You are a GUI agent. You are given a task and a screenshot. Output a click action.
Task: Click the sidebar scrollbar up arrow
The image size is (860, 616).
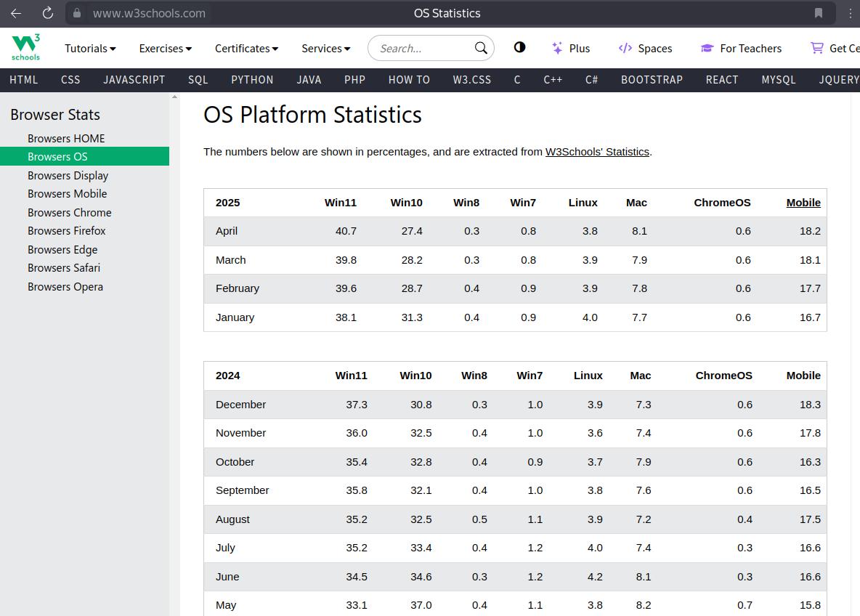[174, 97]
